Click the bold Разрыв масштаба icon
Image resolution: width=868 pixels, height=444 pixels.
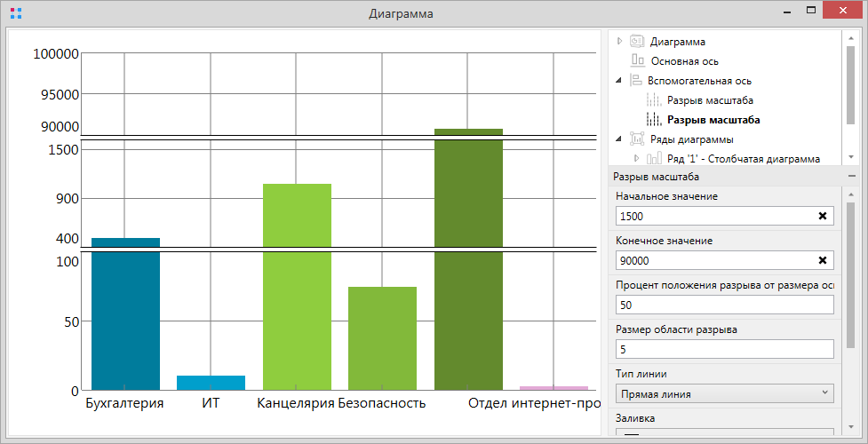click(654, 120)
